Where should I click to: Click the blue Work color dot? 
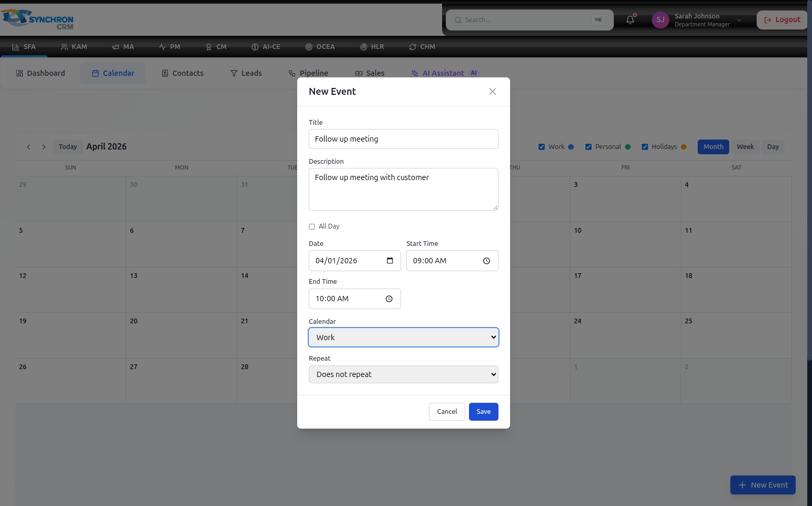pos(571,147)
